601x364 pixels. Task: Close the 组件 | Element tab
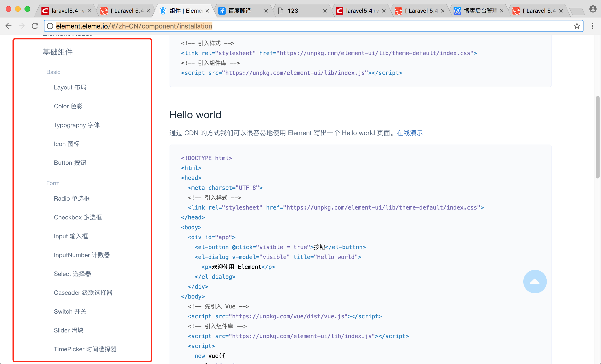coord(207,11)
